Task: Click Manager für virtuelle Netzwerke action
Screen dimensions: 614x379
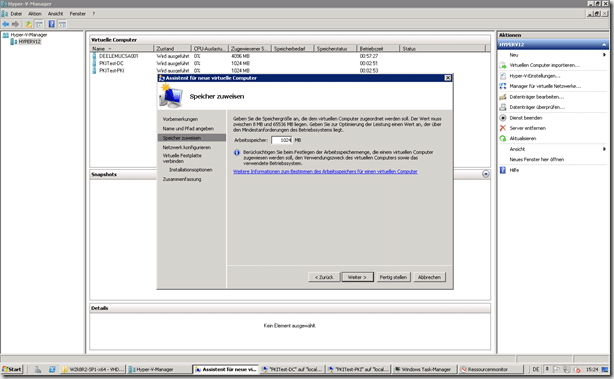Action: [545, 86]
